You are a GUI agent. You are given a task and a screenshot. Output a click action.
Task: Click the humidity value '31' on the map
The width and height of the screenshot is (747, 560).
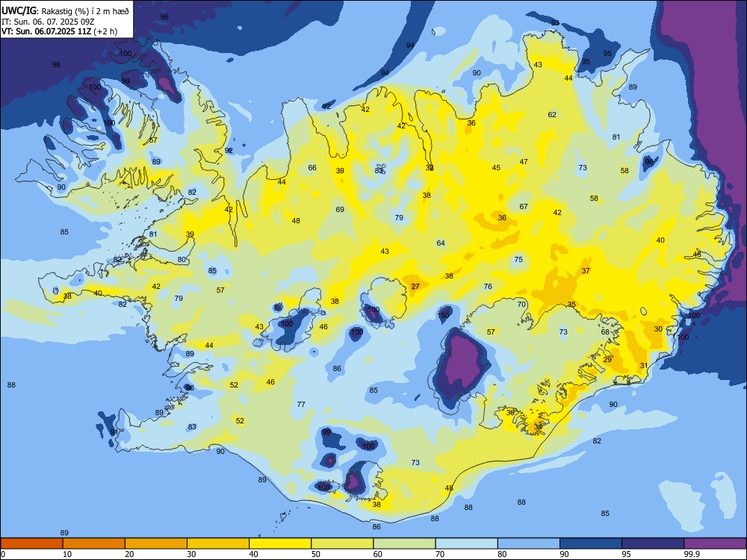(x=644, y=366)
